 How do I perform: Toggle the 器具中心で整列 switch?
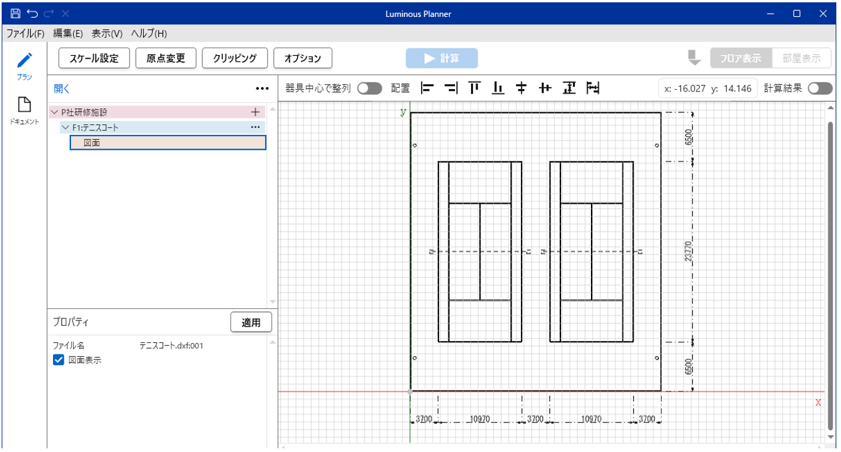coord(369,88)
